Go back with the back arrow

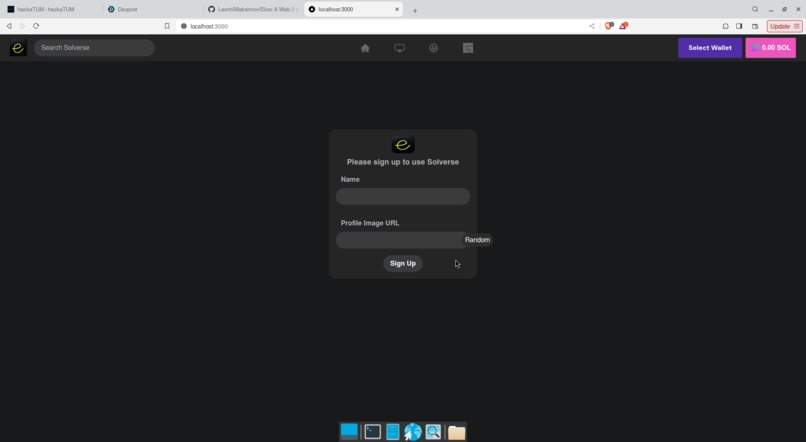pos(9,26)
